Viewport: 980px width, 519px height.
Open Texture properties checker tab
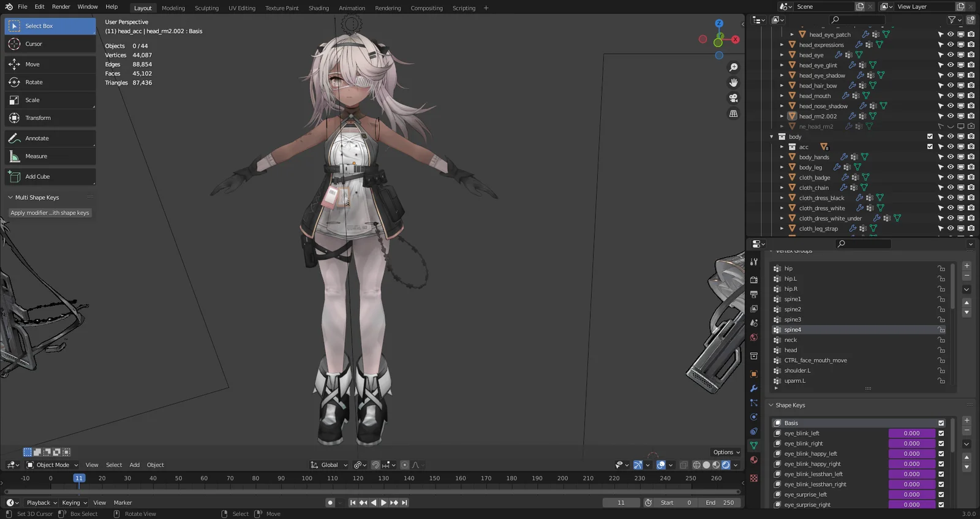[754, 478]
